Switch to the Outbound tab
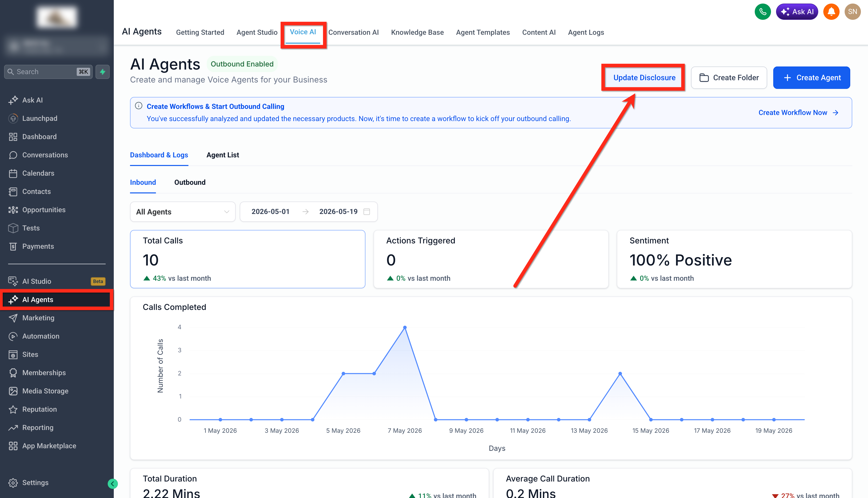868x498 pixels. [x=190, y=182]
